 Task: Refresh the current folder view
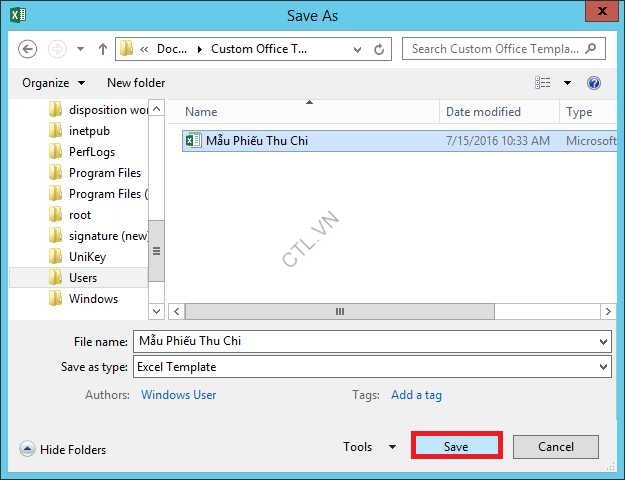pos(379,49)
